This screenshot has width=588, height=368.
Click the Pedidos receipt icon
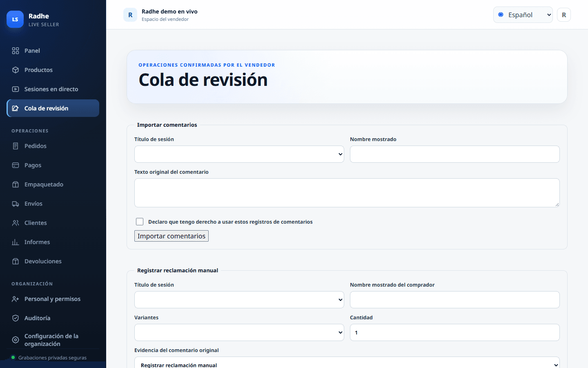[16, 146]
